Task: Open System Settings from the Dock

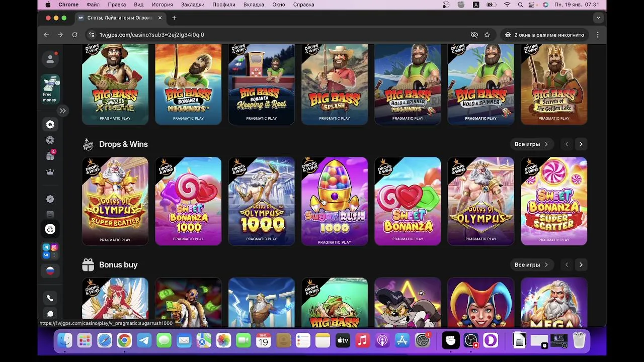Action: click(422, 340)
